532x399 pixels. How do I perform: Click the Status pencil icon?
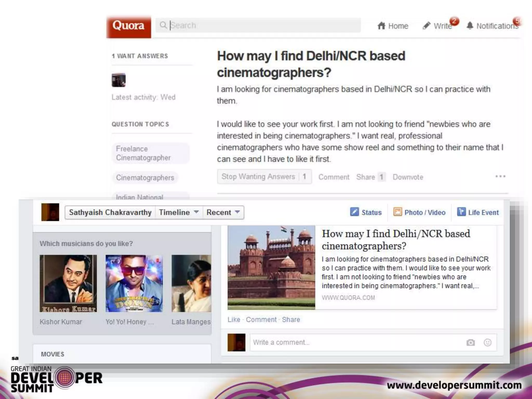point(354,212)
